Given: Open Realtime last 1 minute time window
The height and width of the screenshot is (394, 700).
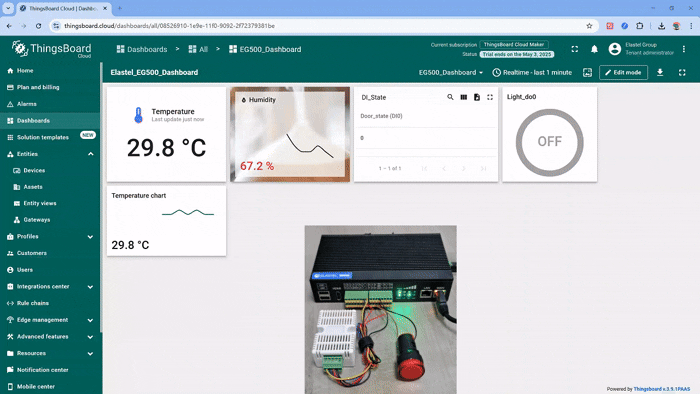Looking at the screenshot, I should coord(532,72).
